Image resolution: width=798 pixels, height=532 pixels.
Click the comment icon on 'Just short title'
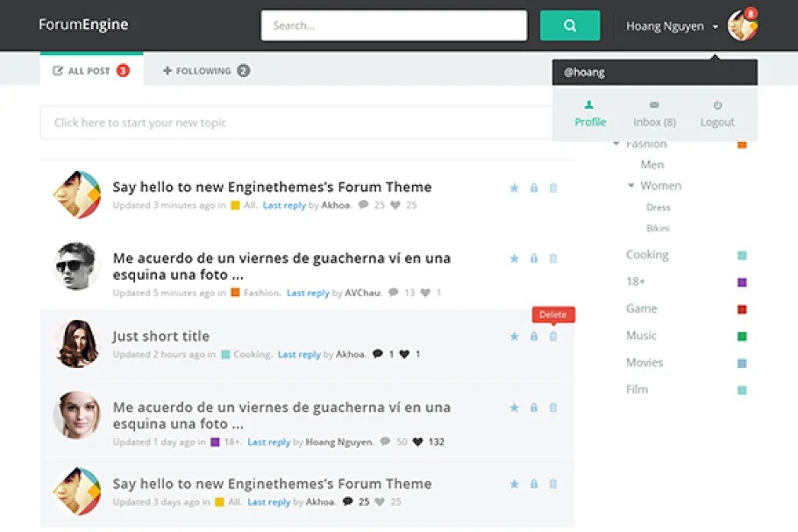coord(378,355)
